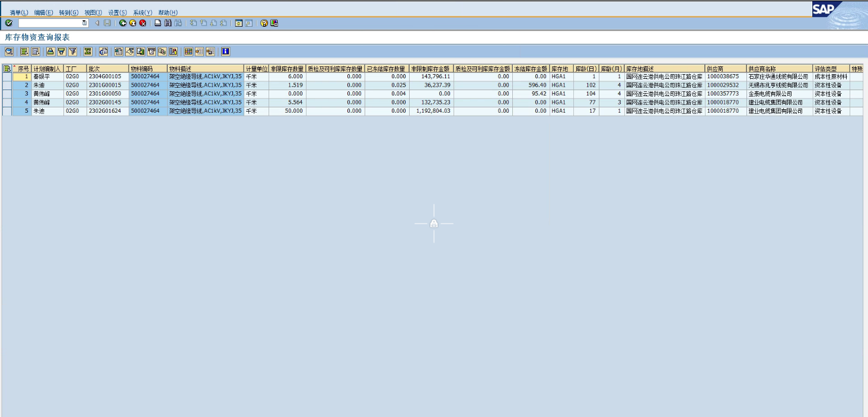Image resolution: width=868 pixels, height=417 pixels.
Task: Click batch cell 2302G01624
Action: click(x=108, y=111)
